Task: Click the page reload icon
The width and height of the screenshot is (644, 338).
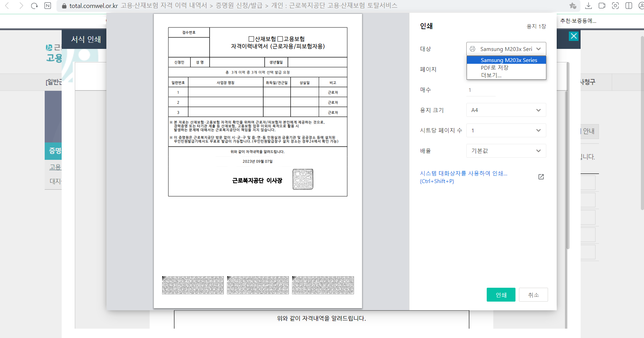Action: point(34,5)
